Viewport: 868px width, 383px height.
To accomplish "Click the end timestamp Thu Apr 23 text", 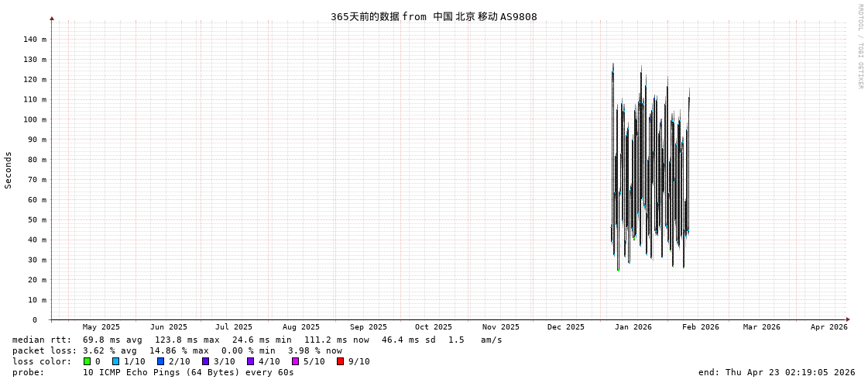I will [776, 372].
